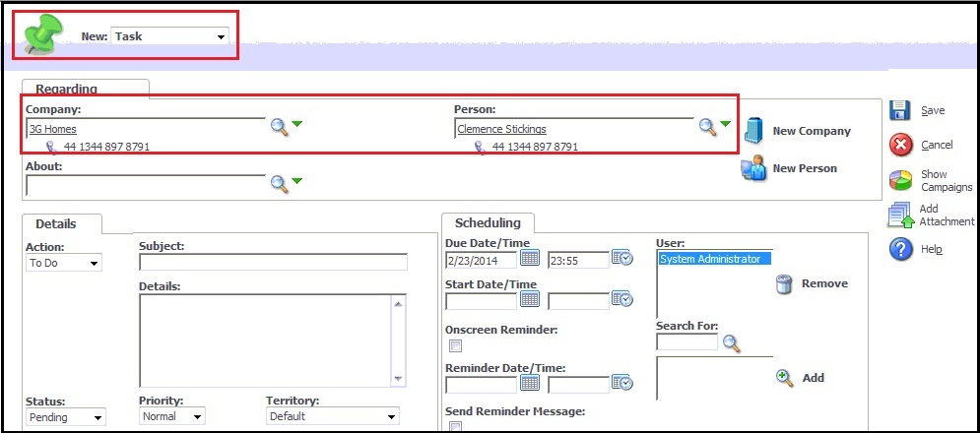Open the 3G Homes company link

coord(53,129)
